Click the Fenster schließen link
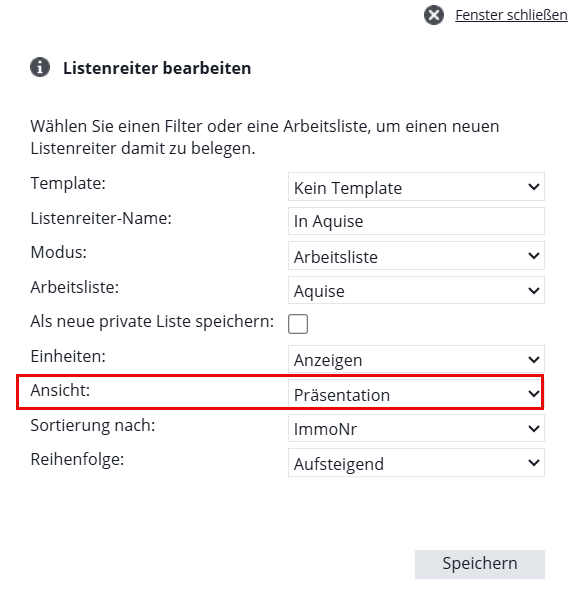This screenshot has height=604, width=577. click(x=511, y=15)
